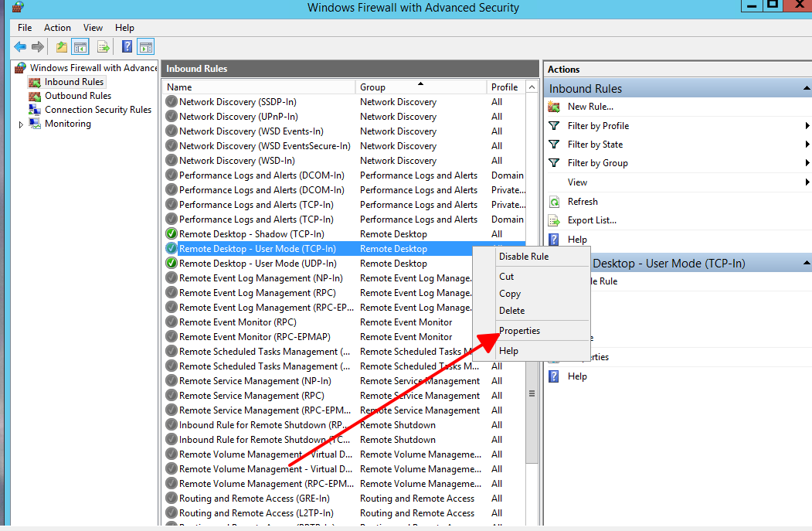Open the File menu

25,28
